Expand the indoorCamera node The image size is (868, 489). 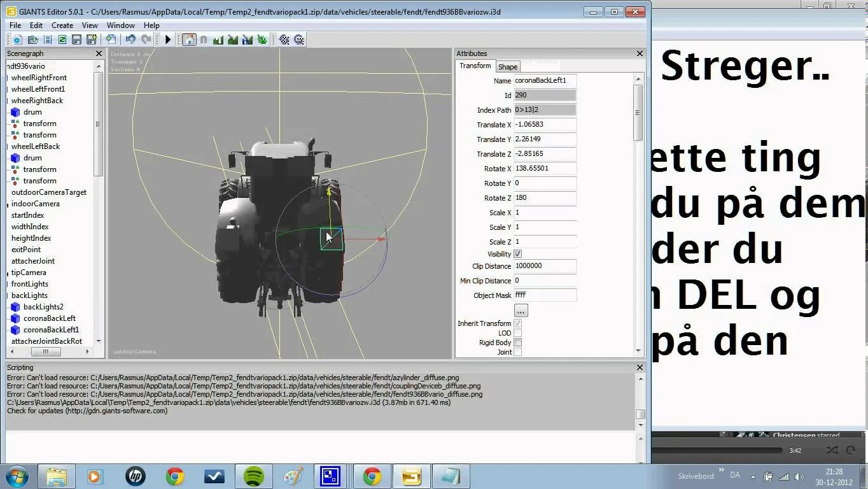[8, 204]
